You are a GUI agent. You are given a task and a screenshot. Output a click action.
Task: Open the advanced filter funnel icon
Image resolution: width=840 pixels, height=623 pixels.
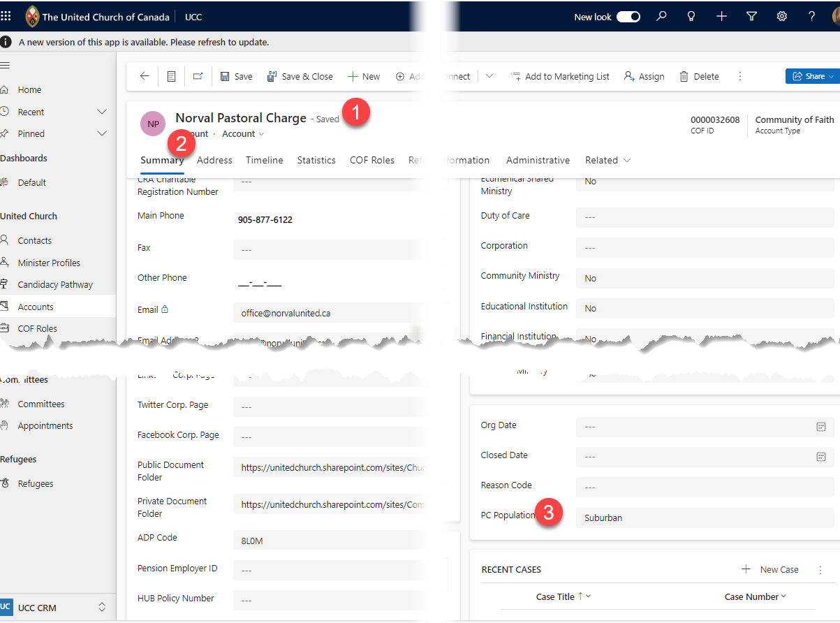(751, 17)
